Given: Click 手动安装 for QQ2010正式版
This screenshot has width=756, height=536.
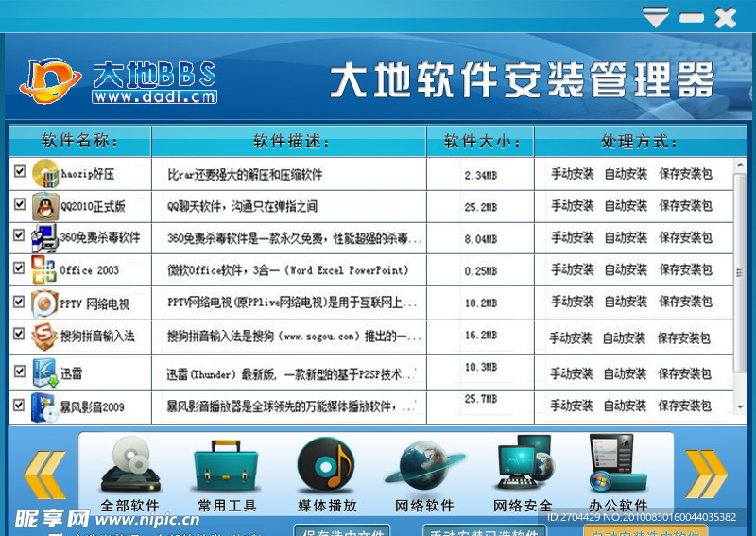Looking at the screenshot, I should pyautogui.click(x=573, y=206).
